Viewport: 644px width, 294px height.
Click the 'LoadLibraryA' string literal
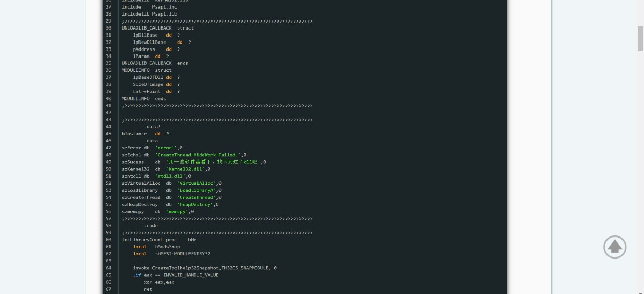pyautogui.click(x=197, y=190)
